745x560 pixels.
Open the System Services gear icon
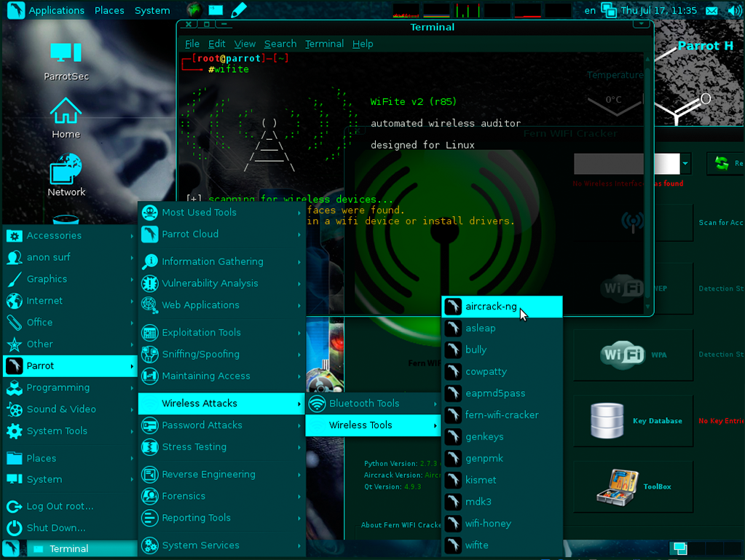(150, 545)
